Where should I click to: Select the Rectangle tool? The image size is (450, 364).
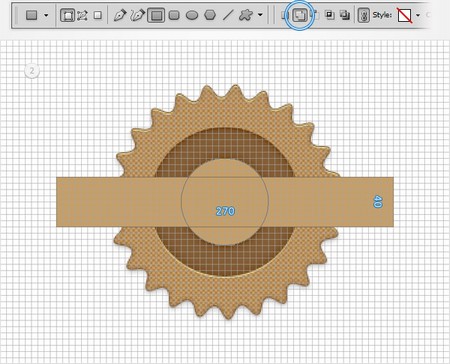(156, 15)
